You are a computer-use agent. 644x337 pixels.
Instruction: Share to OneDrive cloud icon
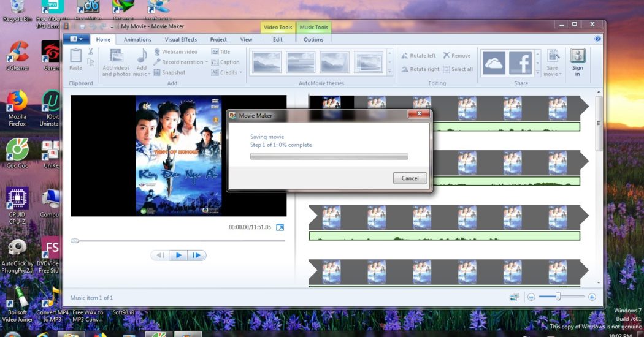(x=494, y=62)
